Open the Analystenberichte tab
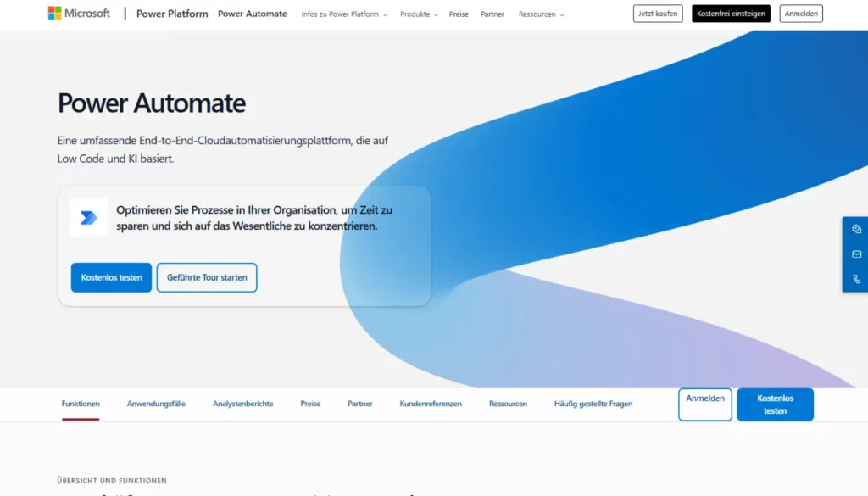Image resolution: width=868 pixels, height=496 pixels. pos(243,404)
